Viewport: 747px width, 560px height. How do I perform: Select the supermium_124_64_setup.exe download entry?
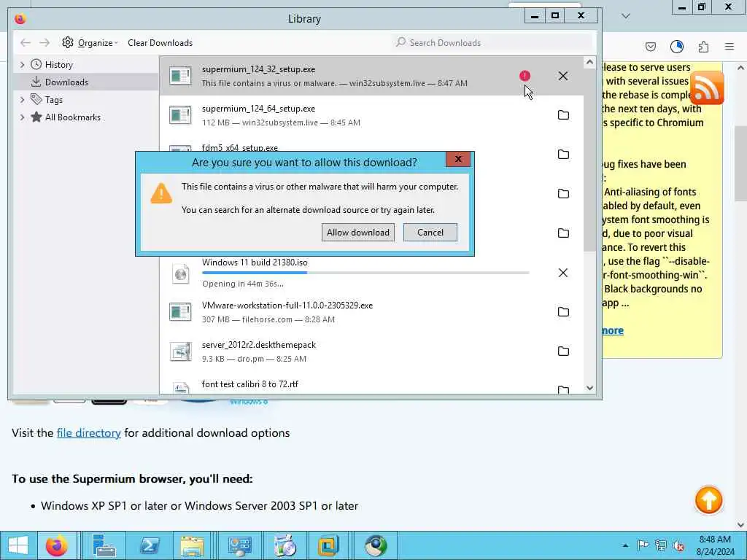(x=371, y=115)
